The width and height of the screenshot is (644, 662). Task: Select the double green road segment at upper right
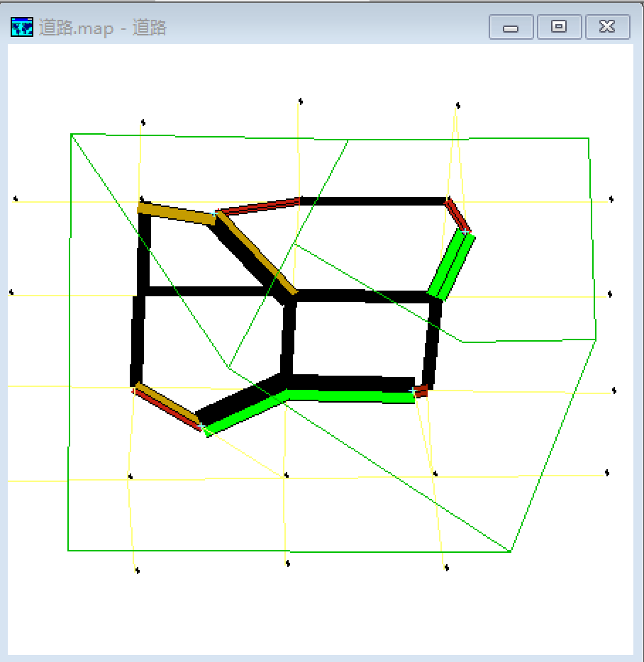coord(451,265)
